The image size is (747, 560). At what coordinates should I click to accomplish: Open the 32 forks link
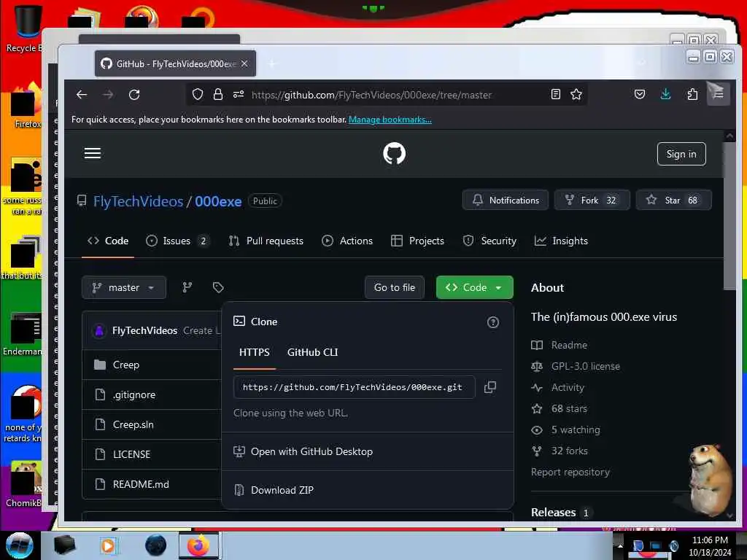(569, 451)
